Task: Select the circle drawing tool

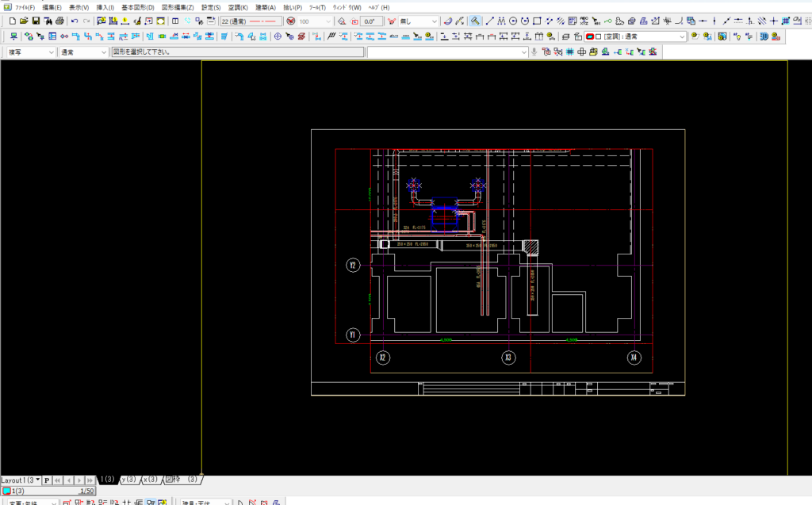Action: (513, 21)
